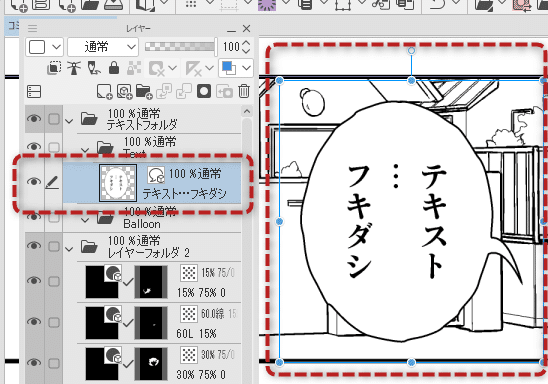The height and width of the screenshot is (384, 548).
Task: Delete the selected layer with trash icon
Action: [x=244, y=92]
